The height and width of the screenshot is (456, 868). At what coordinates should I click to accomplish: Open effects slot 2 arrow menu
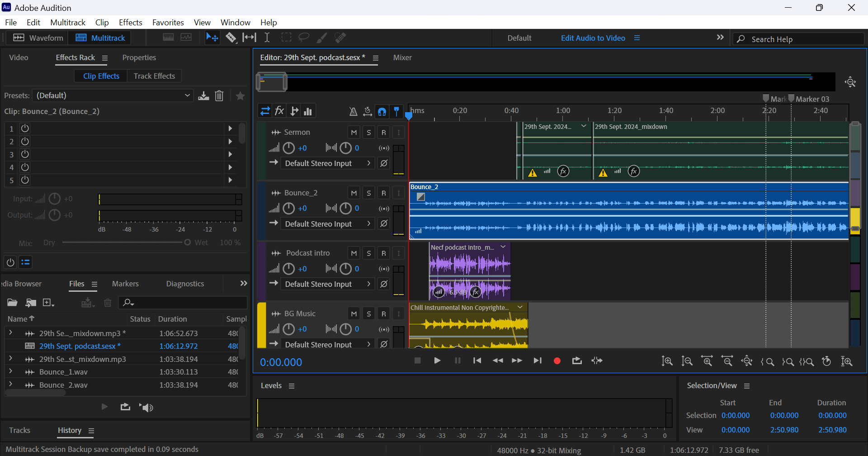230,142
